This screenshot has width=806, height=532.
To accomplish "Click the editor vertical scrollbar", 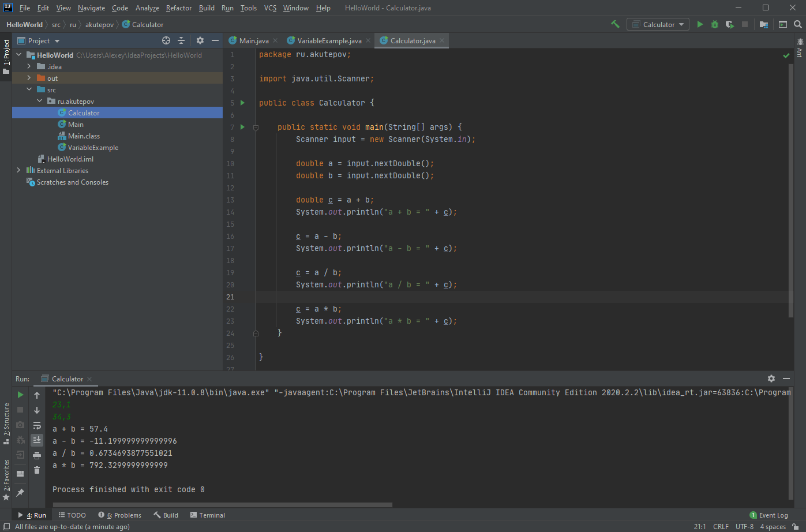I will point(791,190).
